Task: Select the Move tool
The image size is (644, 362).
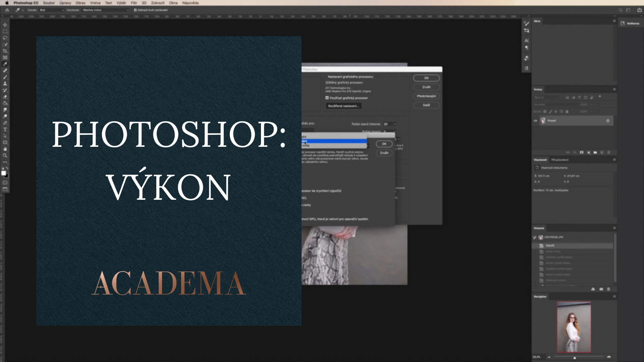Action: (x=5, y=25)
